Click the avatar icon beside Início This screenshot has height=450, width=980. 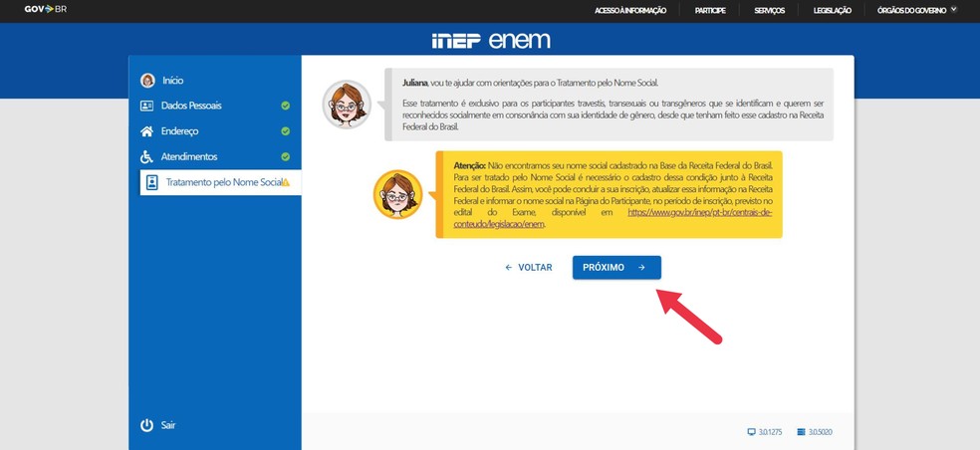(147, 80)
